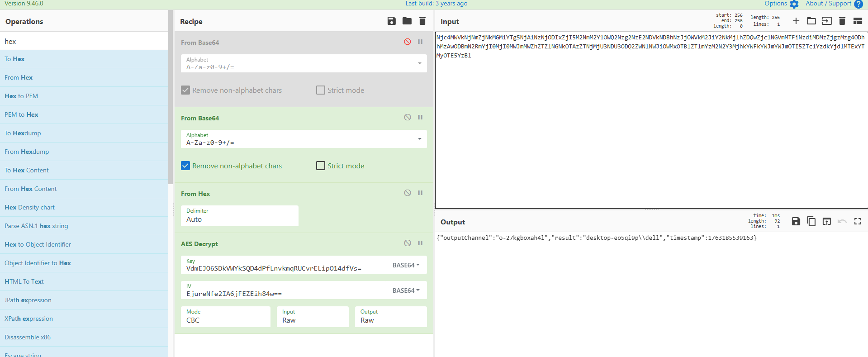Enable Strict mode in second From Base64
868x357 pixels.
[321, 166]
